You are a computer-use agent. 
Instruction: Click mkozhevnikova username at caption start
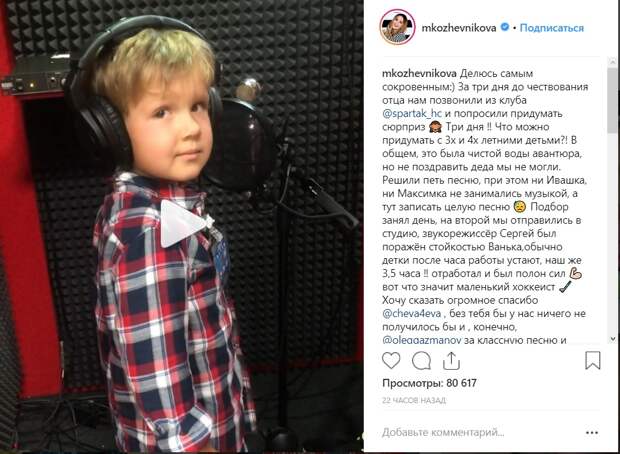[420, 74]
